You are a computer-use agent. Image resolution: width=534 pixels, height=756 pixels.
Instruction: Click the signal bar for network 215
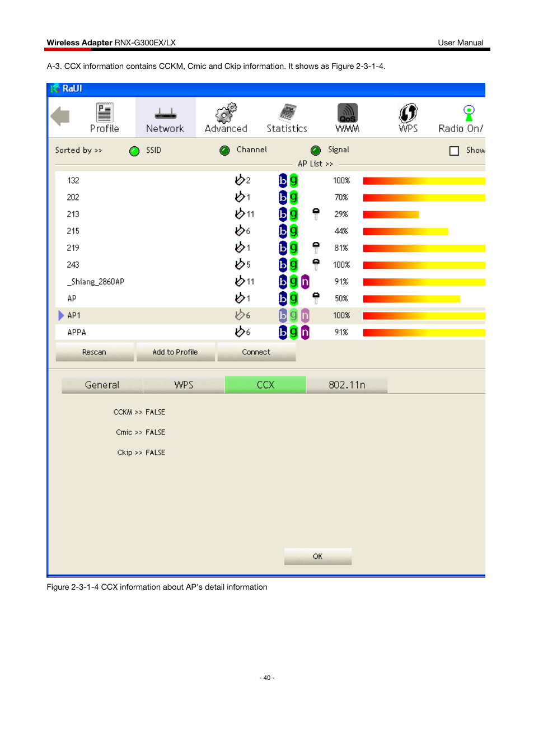point(406,231)
